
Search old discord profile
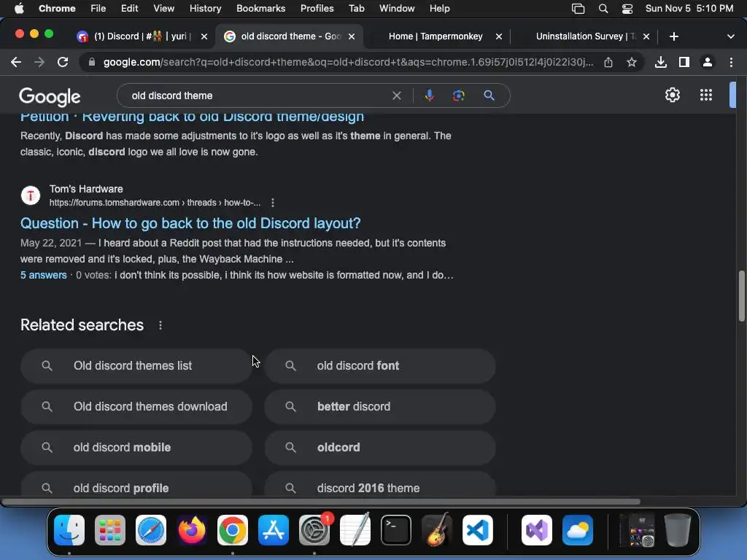point(136,486)
